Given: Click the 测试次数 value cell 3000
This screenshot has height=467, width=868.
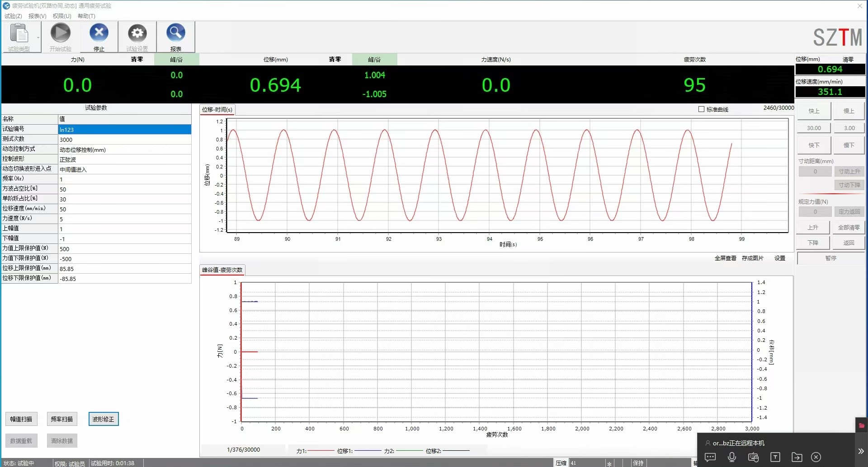Looking at the screenshot, I should [125, 140].
